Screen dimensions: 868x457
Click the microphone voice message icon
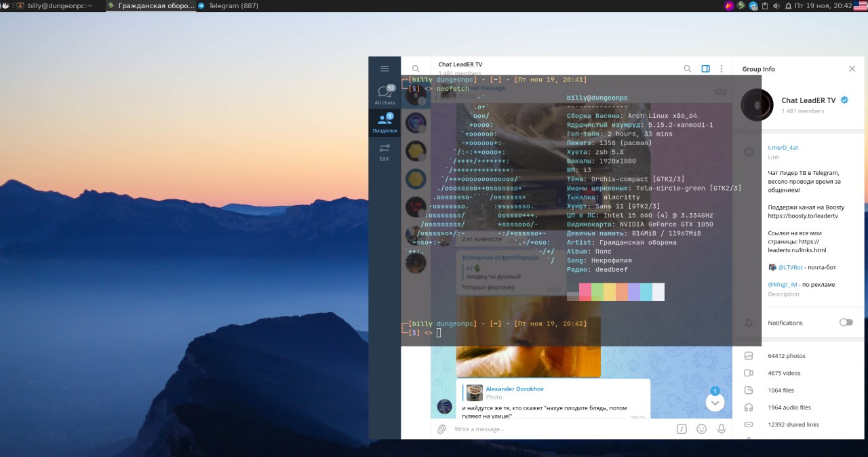tap(722, 429)
